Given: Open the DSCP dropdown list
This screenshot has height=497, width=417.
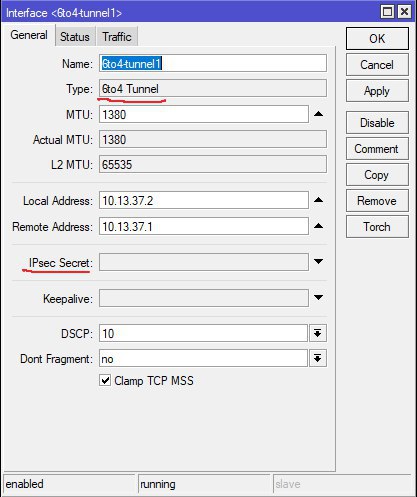Looking at the screenshot, I should point(318,333).
